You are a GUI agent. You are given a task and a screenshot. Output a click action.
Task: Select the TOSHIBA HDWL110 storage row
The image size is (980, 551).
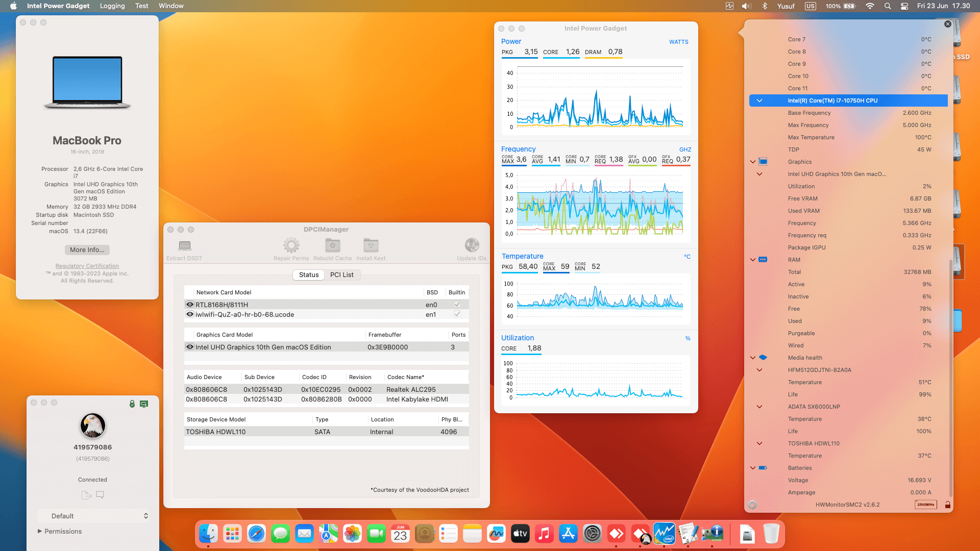point(327,432)
